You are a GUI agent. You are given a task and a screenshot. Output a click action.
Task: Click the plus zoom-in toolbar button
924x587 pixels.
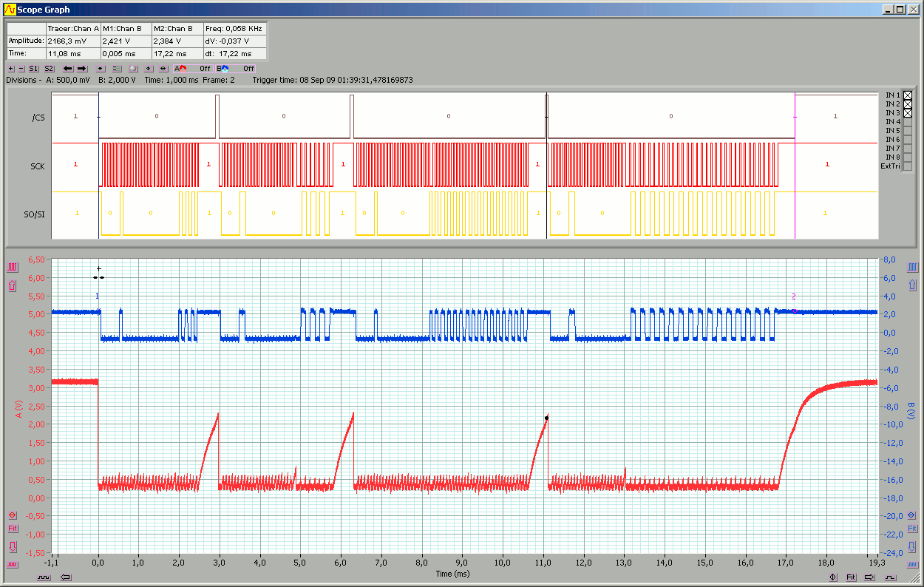tap(10, 68)
